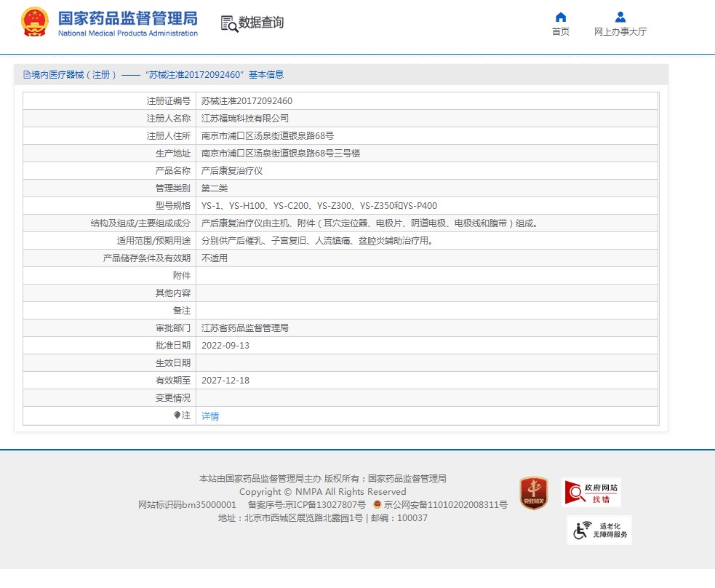Click the 注册证编号 row label
Screen dimensions: 715x588
tap(168, 101)
